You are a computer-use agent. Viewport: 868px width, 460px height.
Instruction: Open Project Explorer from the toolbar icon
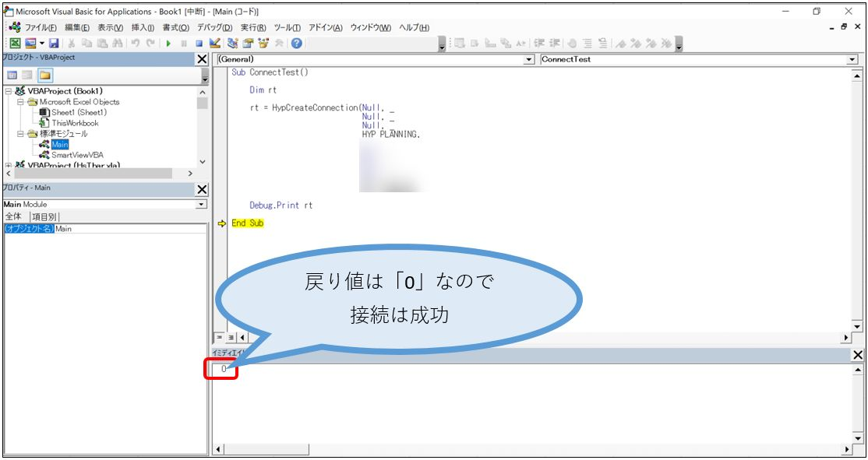pyautogui.click(x=233, y=44)
